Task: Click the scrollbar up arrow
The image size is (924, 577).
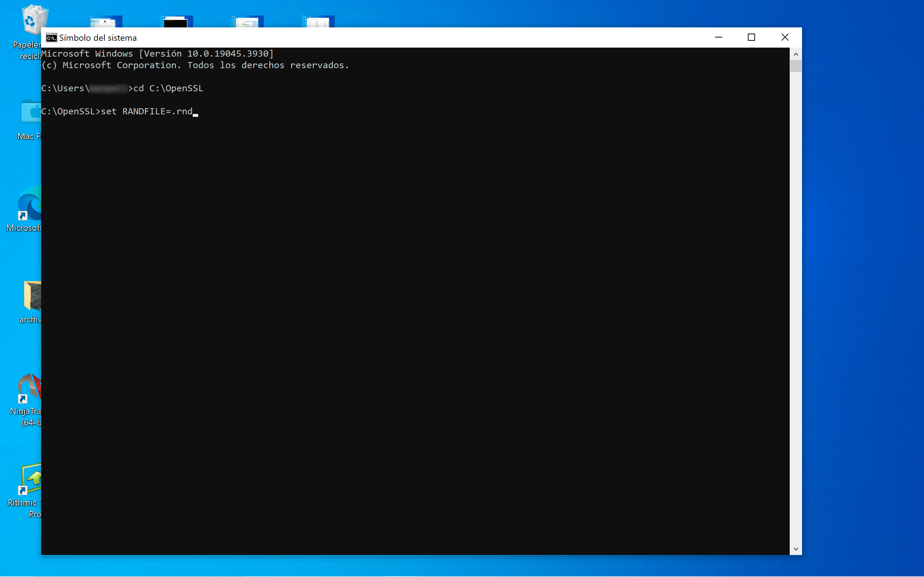Action: (796, 54)
